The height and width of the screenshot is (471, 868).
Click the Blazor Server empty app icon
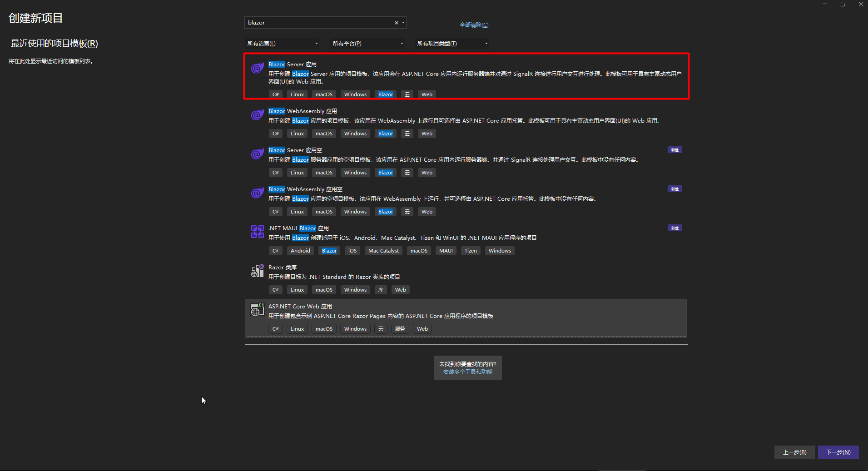click(258, 154)
